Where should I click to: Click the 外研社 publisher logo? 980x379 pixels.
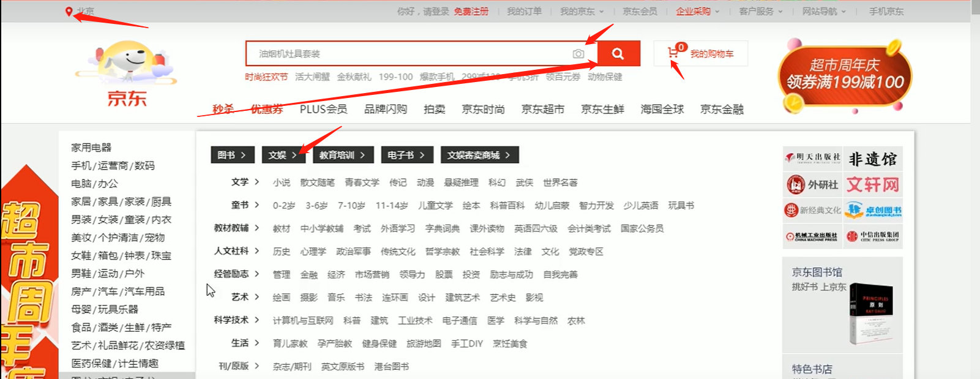point(812,184)
